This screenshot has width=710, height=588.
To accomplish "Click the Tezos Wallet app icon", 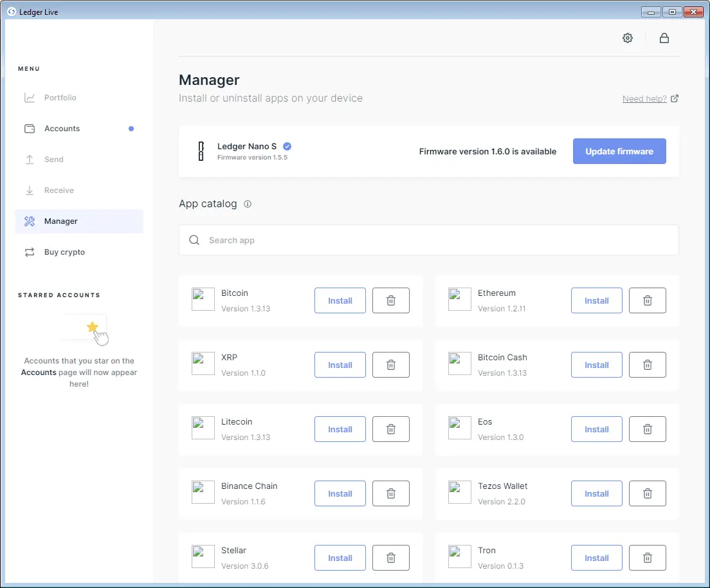I will click(460, 492).
